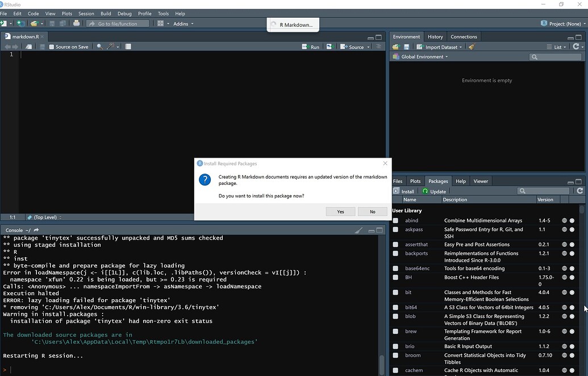Toggle the broom package checkbox
The width and height of the screenshot is (588, 376).
click(395, 356)
